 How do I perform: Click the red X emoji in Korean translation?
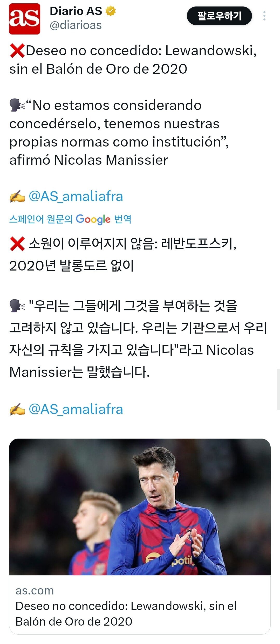[17, 244]
